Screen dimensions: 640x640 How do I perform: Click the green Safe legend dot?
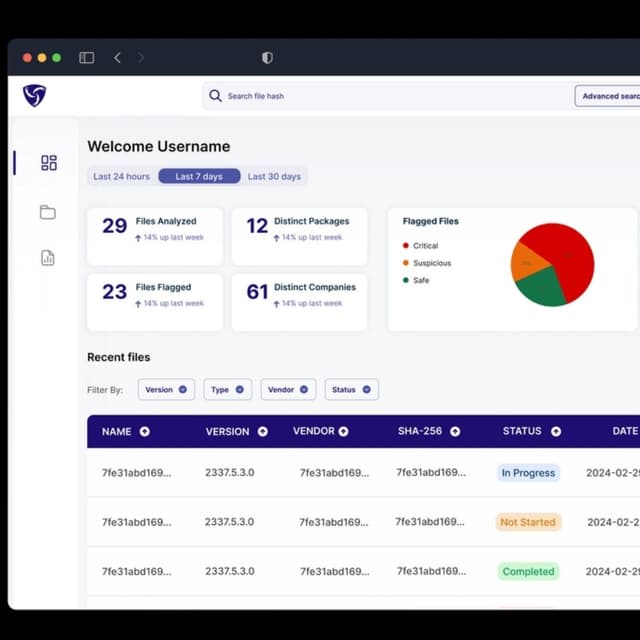coord(405,280)
